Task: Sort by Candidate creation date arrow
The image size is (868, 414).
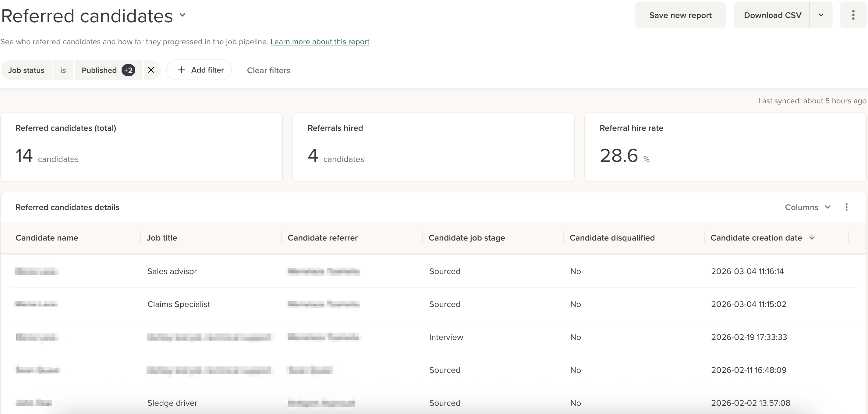Action: 812,237
